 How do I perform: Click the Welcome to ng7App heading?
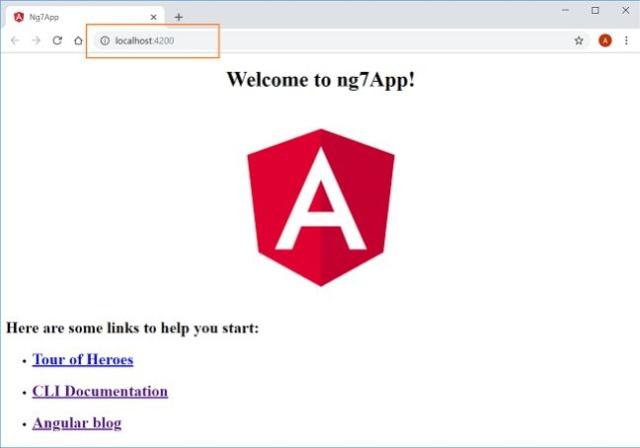[x=321, y=79]
